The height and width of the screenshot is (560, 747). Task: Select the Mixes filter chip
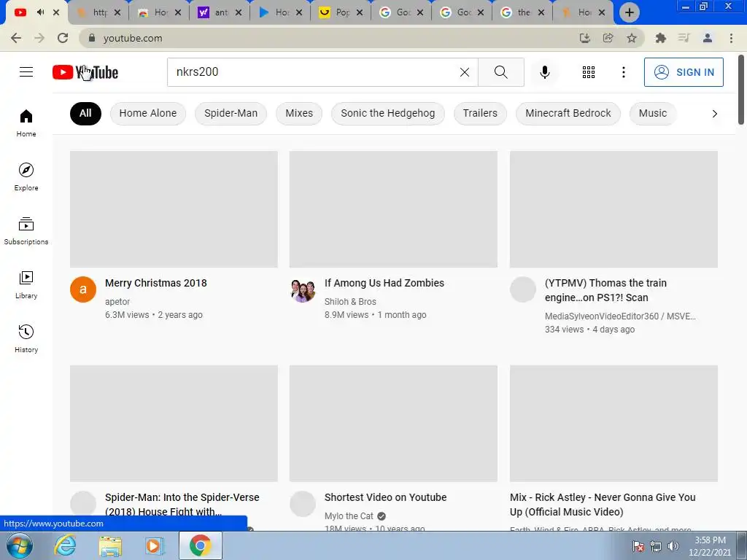click(x=299, y=113)
